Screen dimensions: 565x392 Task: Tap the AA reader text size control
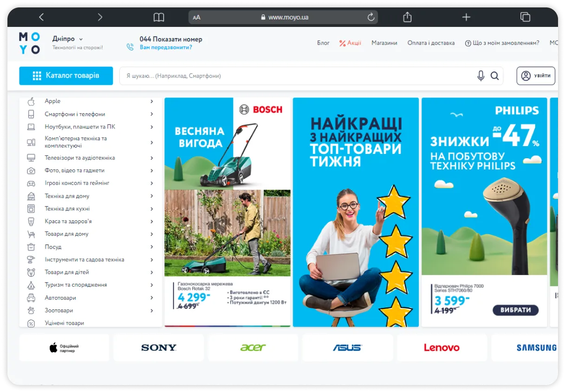pos(197,18)
